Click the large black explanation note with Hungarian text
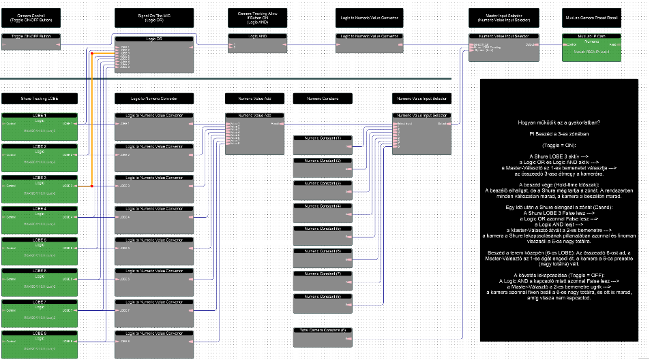Image resolution: width=650 pixels, height=360 pixels. 559,210
